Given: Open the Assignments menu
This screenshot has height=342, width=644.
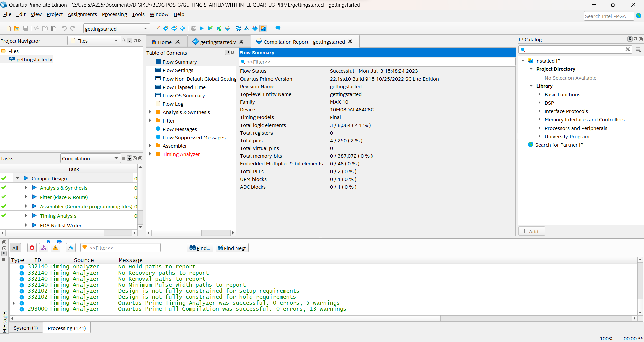Looking at the screenshot, I should pyautogui.click(x=82, y=14).
